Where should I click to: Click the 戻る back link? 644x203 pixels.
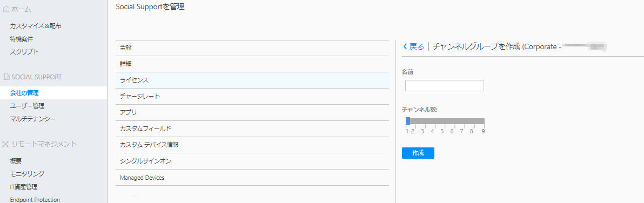click(417, 46)
